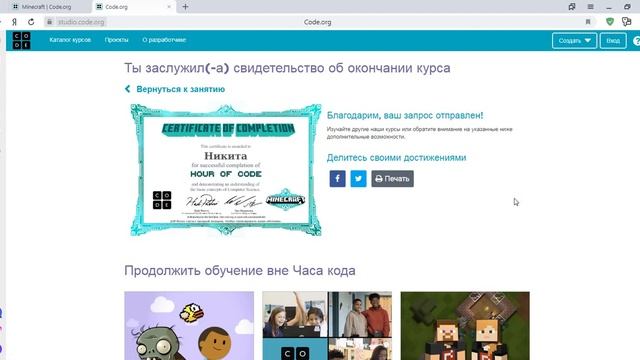The width and height of the screenshot is (640, 360).
Task: Share certificate on Twitter
Action: [358, 179]
